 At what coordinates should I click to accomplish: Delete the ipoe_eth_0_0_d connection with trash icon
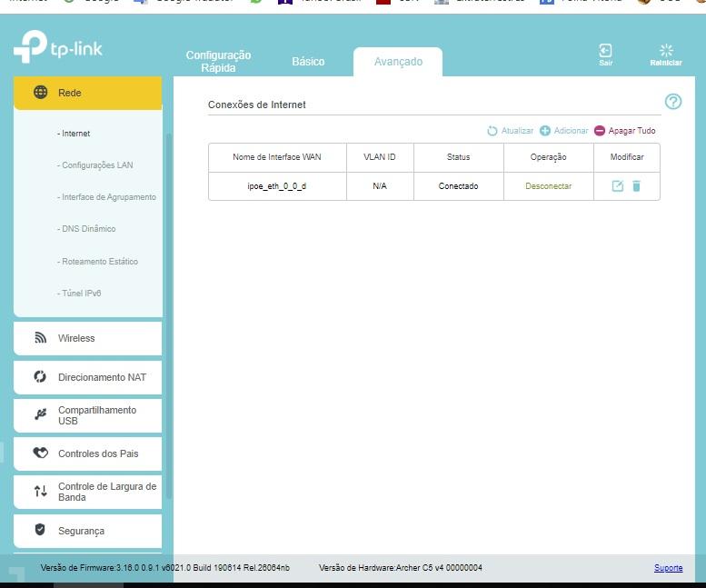pos(636,185)
